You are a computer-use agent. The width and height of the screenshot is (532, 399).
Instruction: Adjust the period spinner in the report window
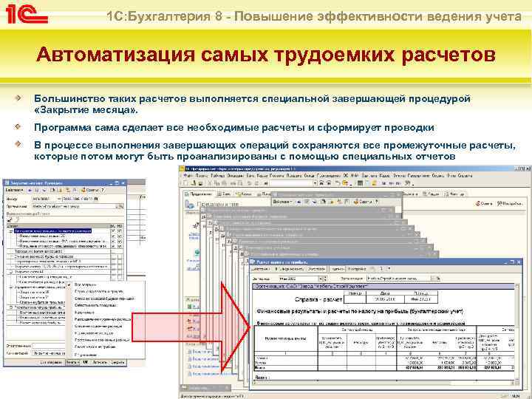pos(324,279)
